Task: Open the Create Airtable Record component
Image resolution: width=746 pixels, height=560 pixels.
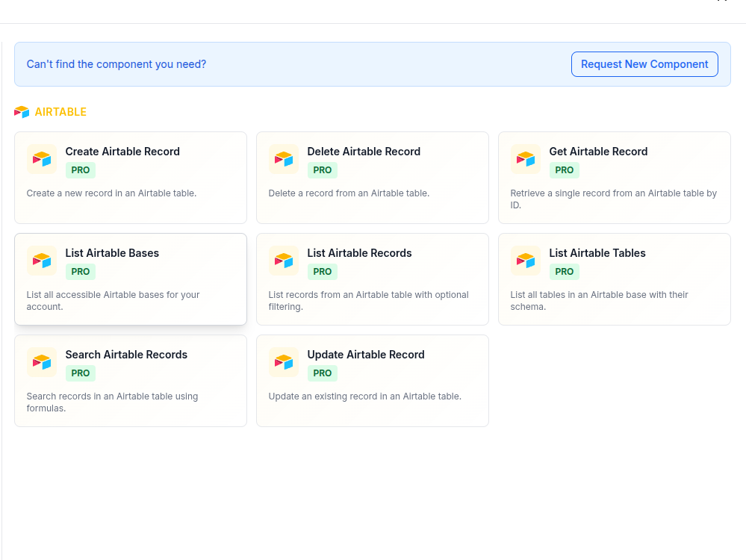Action: tap(130, 178)
